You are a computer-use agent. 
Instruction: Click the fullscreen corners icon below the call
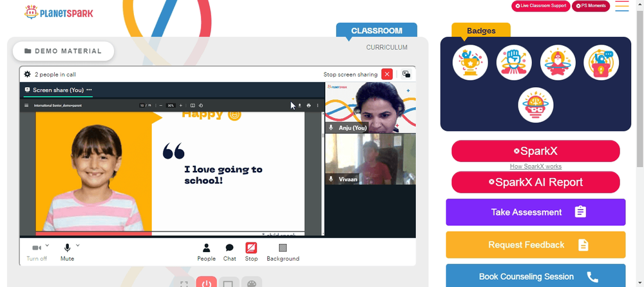(184, 283)
